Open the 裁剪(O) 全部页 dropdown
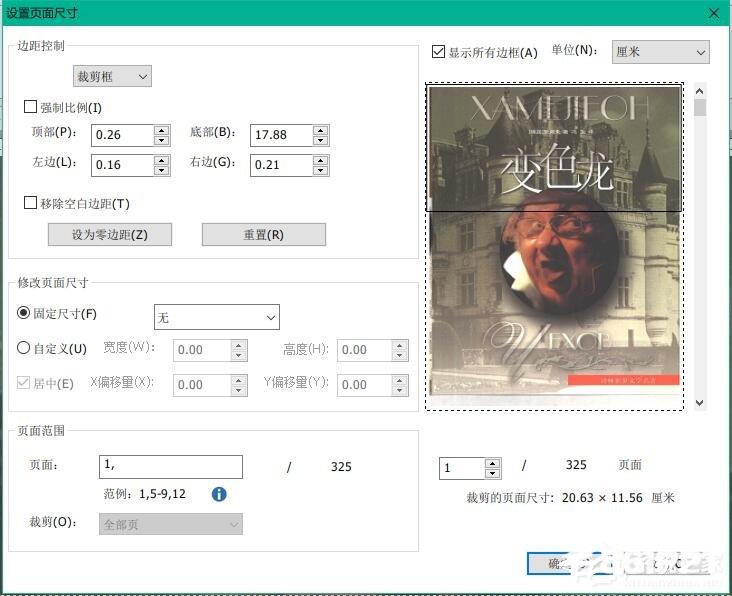This screenshot has height=596, width=732. [x=170, y=524]
